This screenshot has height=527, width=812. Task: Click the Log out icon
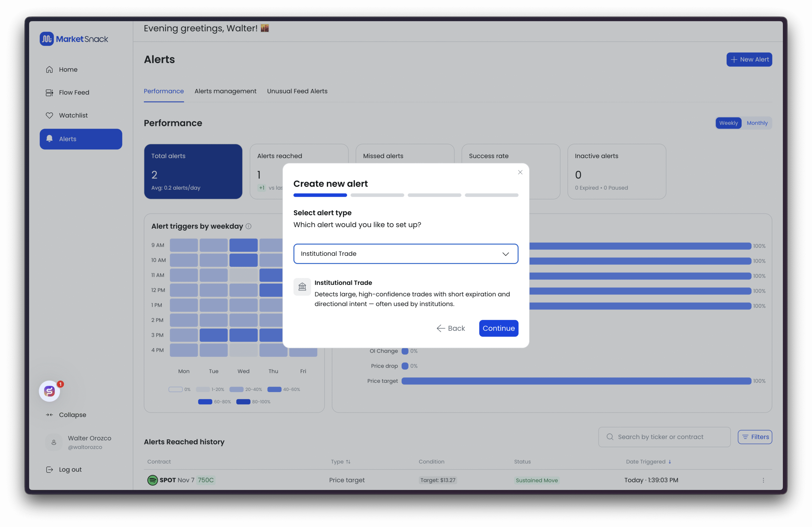pos(49,469)
